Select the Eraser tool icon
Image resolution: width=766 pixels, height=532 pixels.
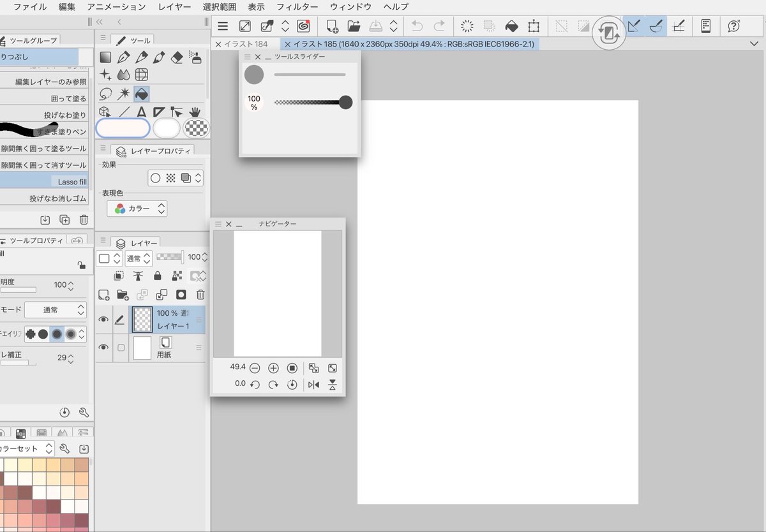[x=177, y=58]
